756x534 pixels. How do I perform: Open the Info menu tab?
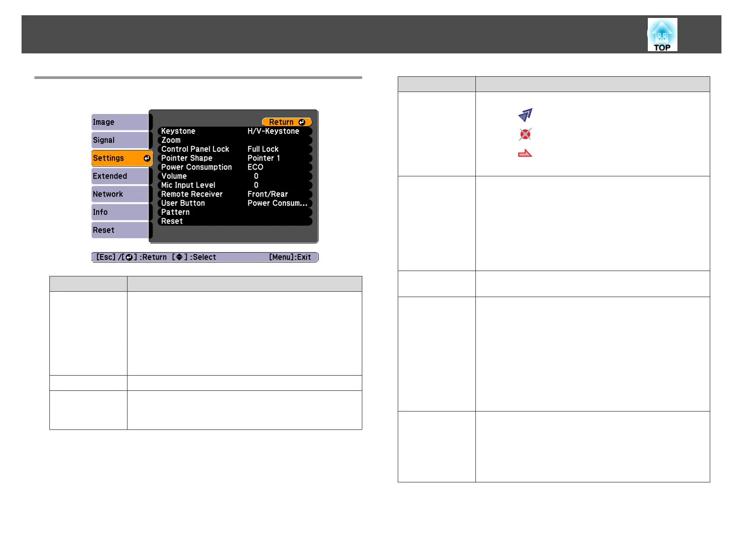tap(120, 212)
